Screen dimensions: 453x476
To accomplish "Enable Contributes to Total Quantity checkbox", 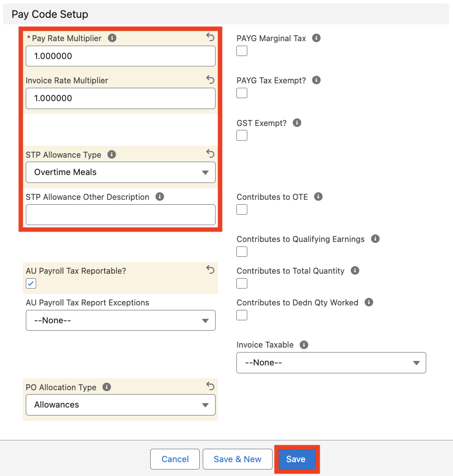I will point(242,284).
